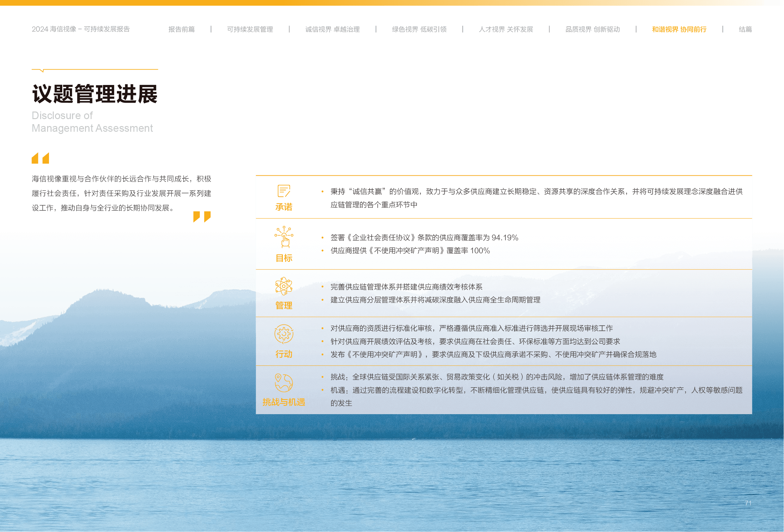Click the 管理 atom icon

point(284,286)
